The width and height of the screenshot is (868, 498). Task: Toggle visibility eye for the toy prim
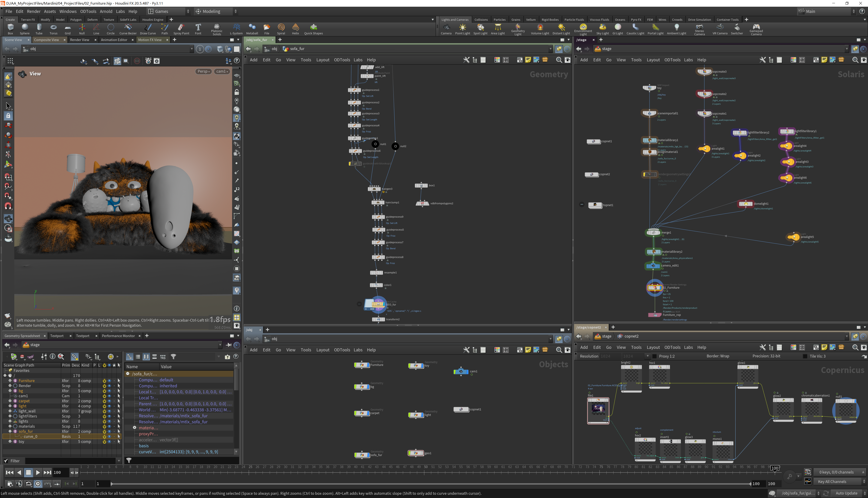(x=109, y=442)
